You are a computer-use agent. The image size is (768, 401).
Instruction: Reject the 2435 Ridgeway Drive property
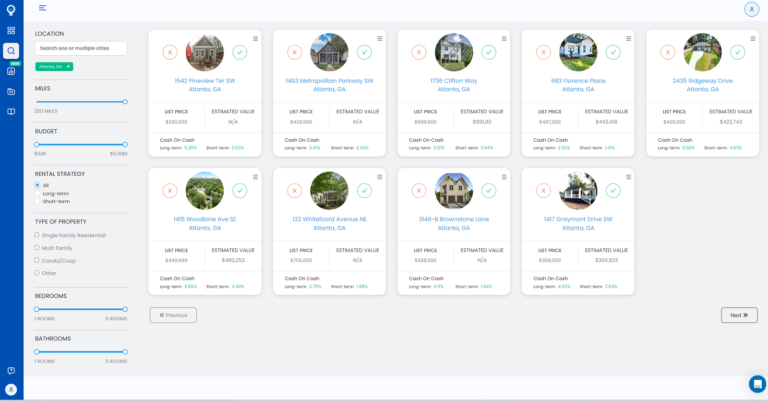point(668,52)
